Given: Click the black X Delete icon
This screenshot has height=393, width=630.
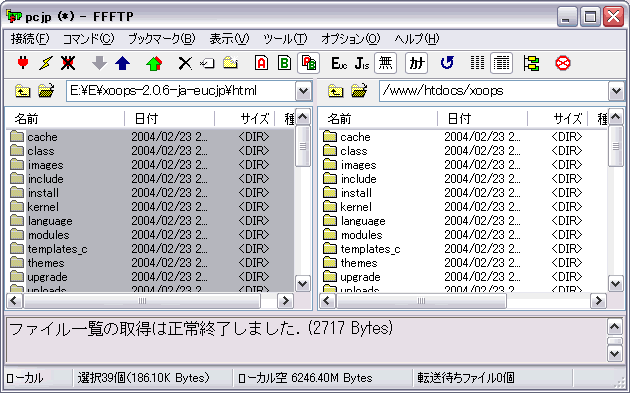Looking at the screenshot, I should [185, 63].
